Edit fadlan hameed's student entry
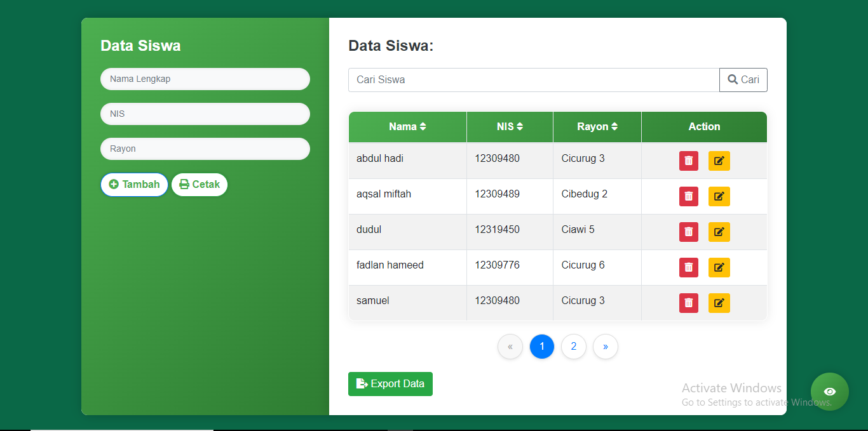The image size is (868, 431). point(719,268)
